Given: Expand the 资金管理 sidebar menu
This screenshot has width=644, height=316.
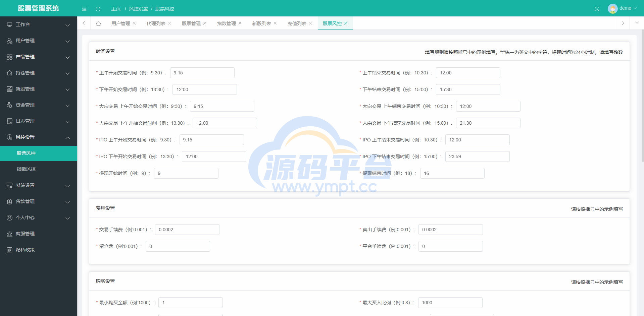Looking at the screenshot, I should (39, 105).
